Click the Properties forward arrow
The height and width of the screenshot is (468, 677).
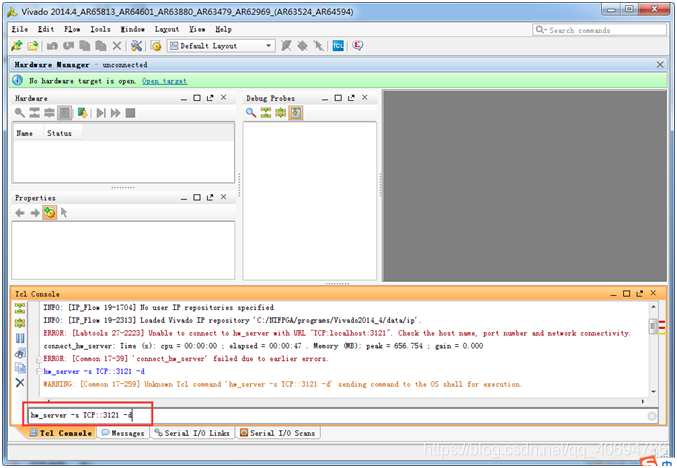pyautogui.click(x=35, y=213)
